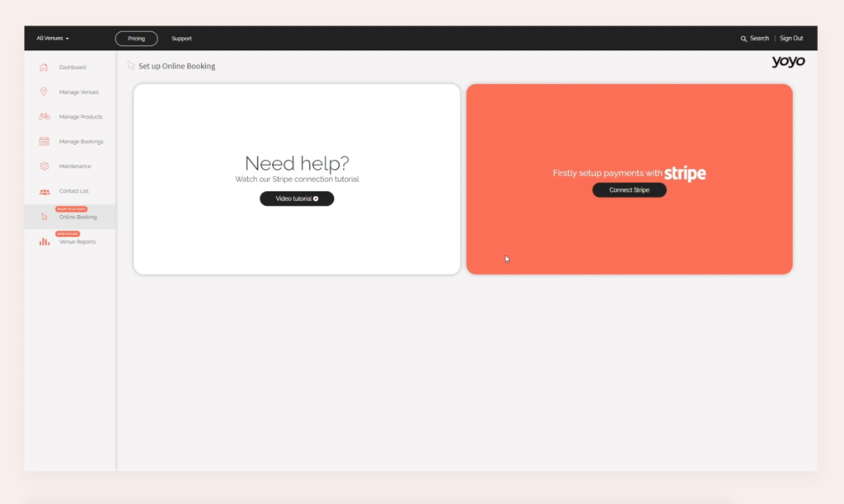This screenshot has height=504, width=844.
Task: Click the Sign Out link
Action: tap(791, 39)
